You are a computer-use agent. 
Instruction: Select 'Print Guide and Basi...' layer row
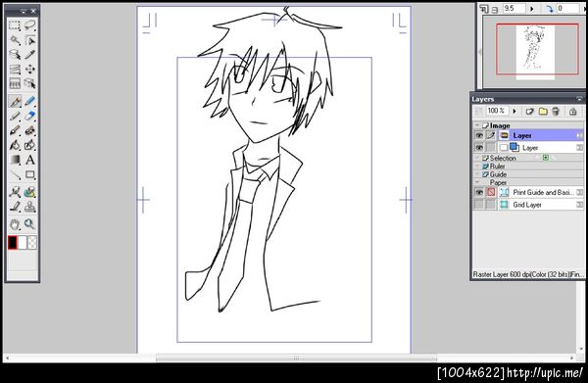(x=541, y=192)
